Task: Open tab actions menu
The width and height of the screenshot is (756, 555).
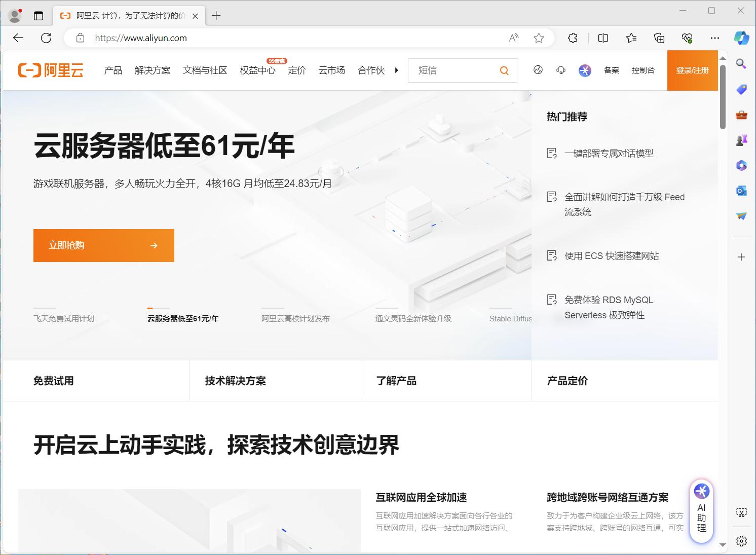Action: [39, 16]
